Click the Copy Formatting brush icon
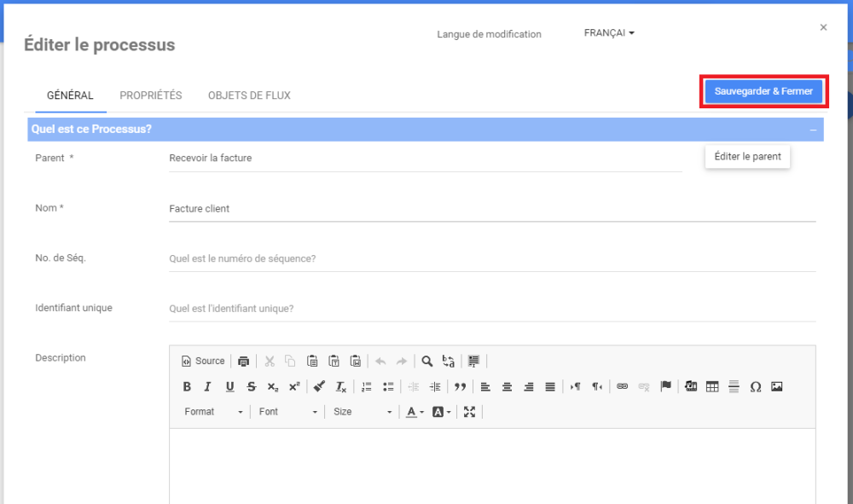Viewport: 853px width, 504px height. point(319,386)
